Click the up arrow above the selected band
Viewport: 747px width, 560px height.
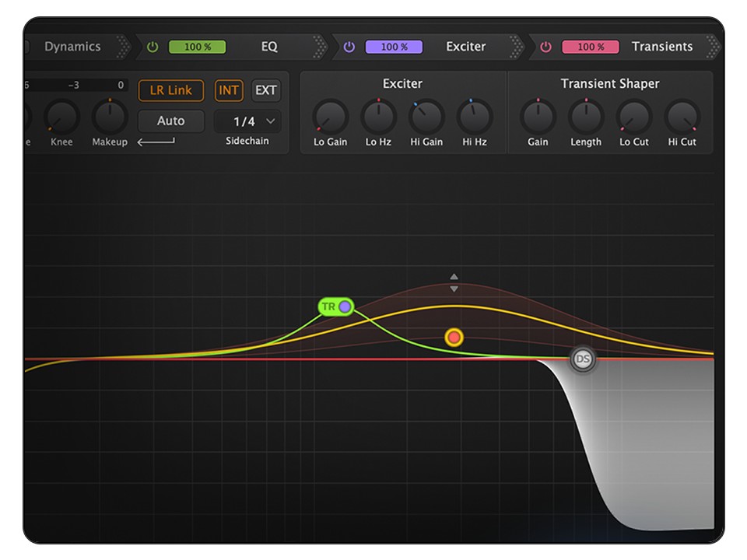(454, 275)
